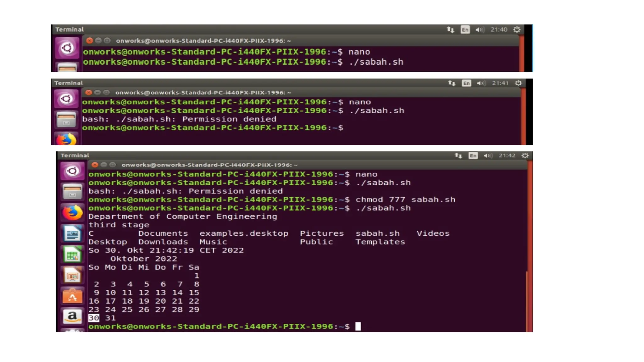Viewport: 644px width, 362px height.
Task: Click Ubuntu dash icon in 21:40 screenshot
Action: (67, 48)
